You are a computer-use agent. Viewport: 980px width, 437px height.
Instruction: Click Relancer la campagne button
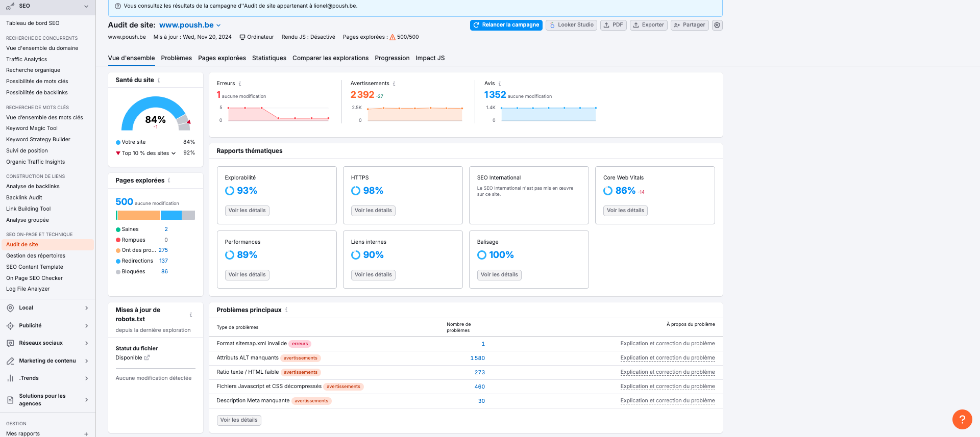[506, 25]
